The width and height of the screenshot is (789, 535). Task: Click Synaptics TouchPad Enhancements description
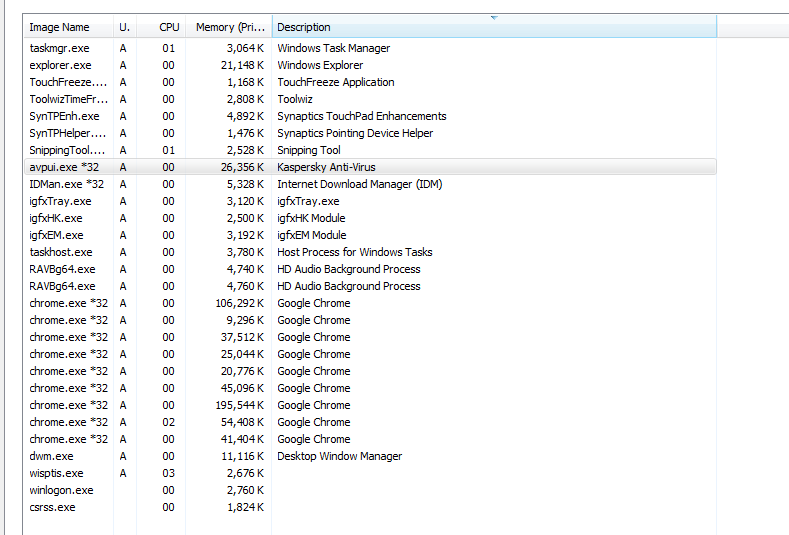[x=362, y=116]
